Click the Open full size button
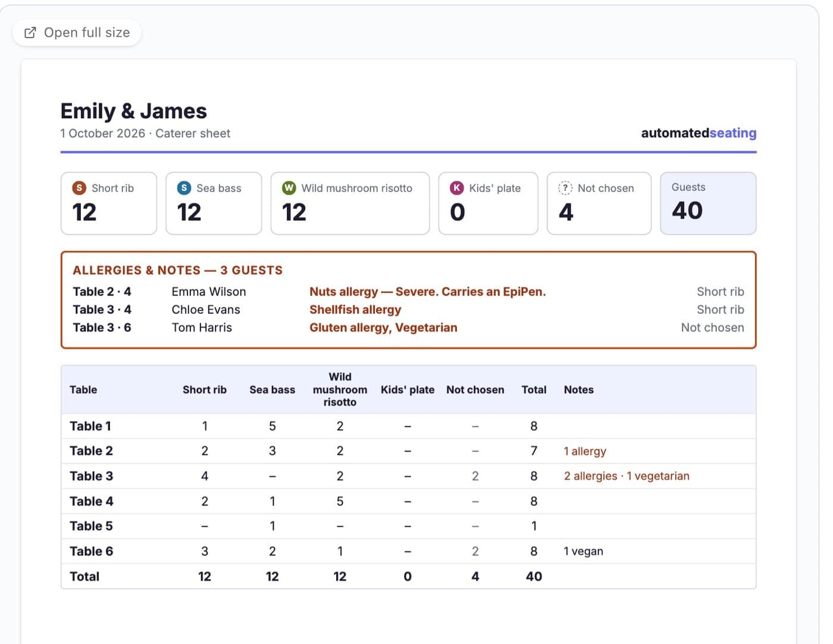 click(x=77, y=32)
